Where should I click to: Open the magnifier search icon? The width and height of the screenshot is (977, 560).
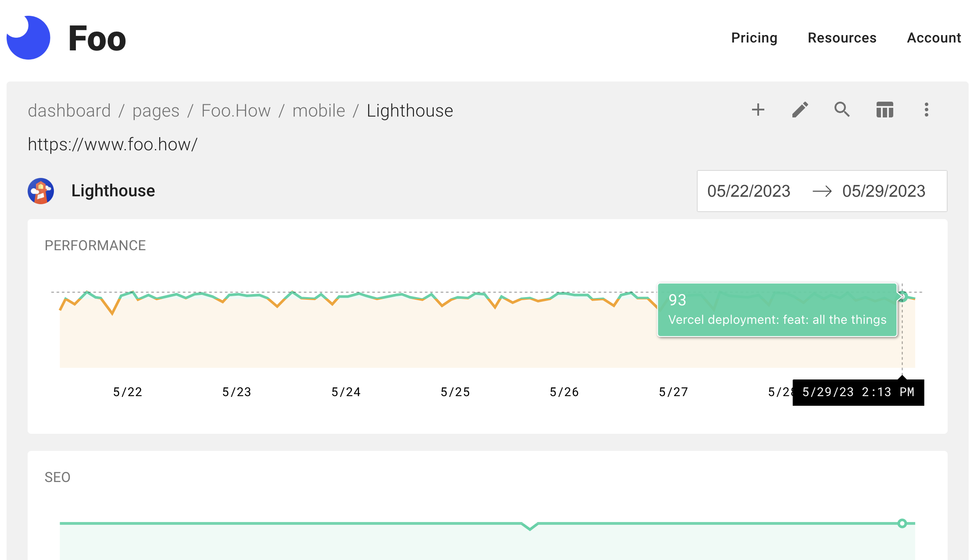click(842, 110)
